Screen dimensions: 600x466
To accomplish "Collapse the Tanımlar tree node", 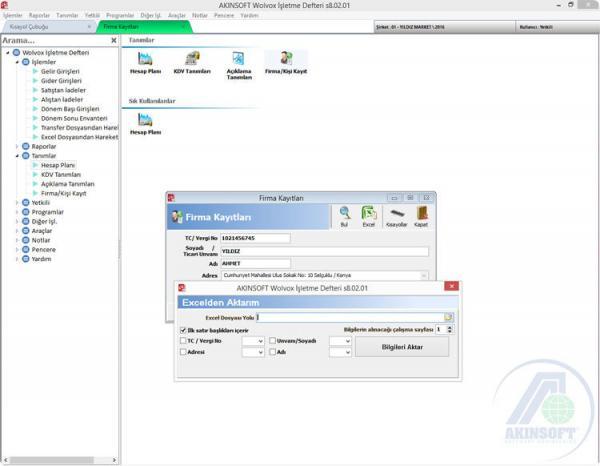I will coord(17,156).
